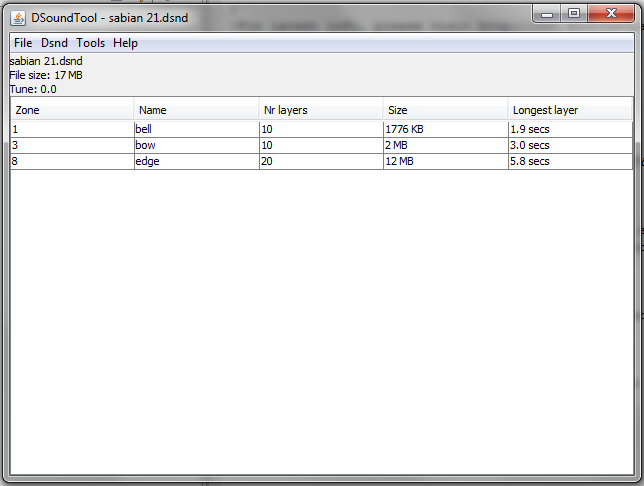Close the DSoundTool window
Viewport: 644px width, 486px height.
611,14
